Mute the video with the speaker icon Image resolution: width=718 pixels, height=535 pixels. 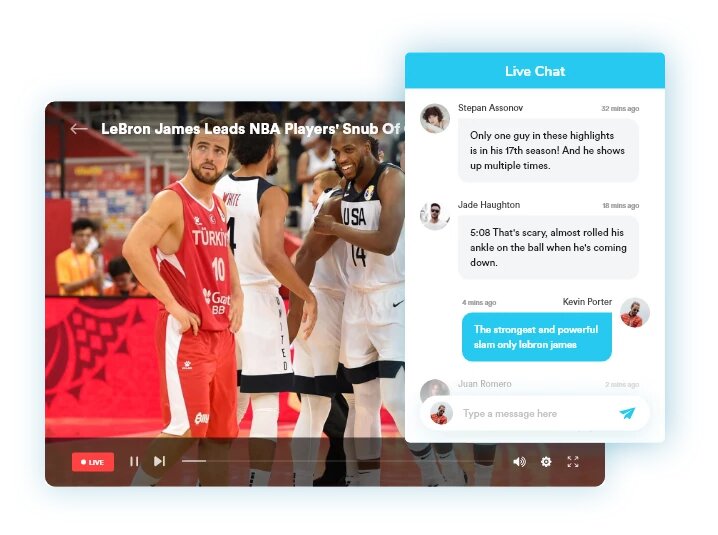(x=519, y=462)
